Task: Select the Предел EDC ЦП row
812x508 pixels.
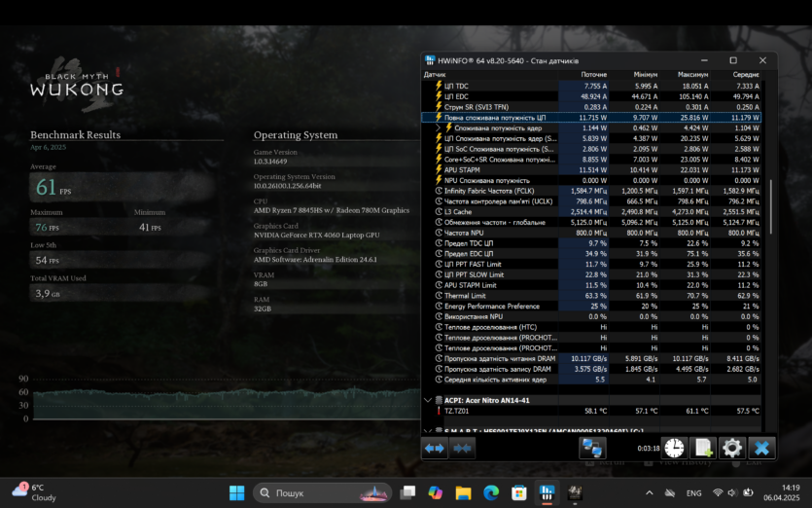Action: pos(591,253)
